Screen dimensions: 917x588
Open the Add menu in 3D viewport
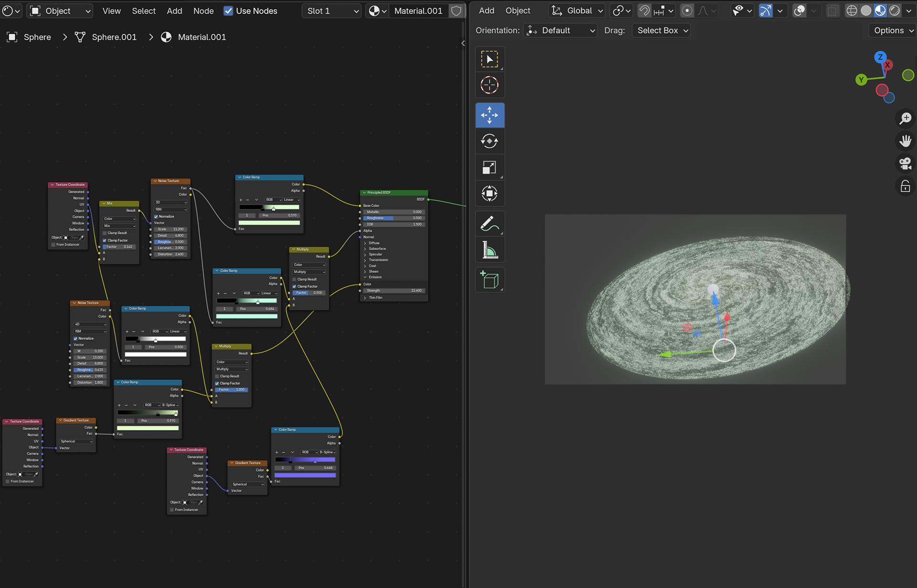486,10
